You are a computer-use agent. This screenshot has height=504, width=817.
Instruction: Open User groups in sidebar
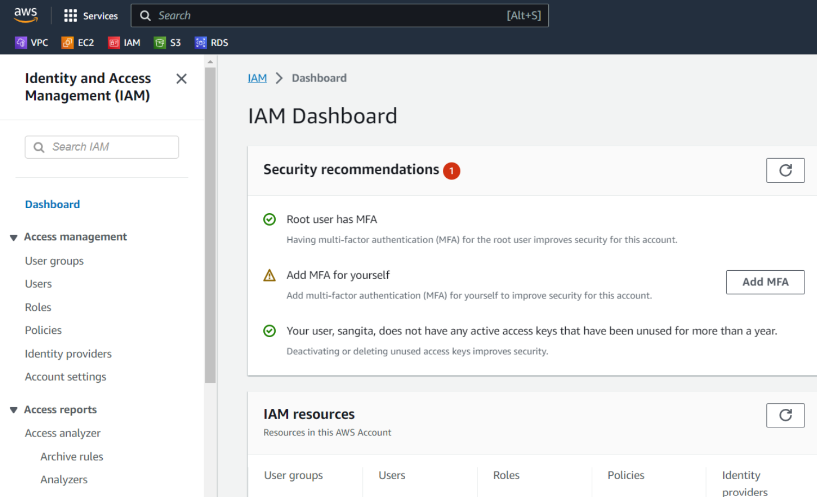54,261
